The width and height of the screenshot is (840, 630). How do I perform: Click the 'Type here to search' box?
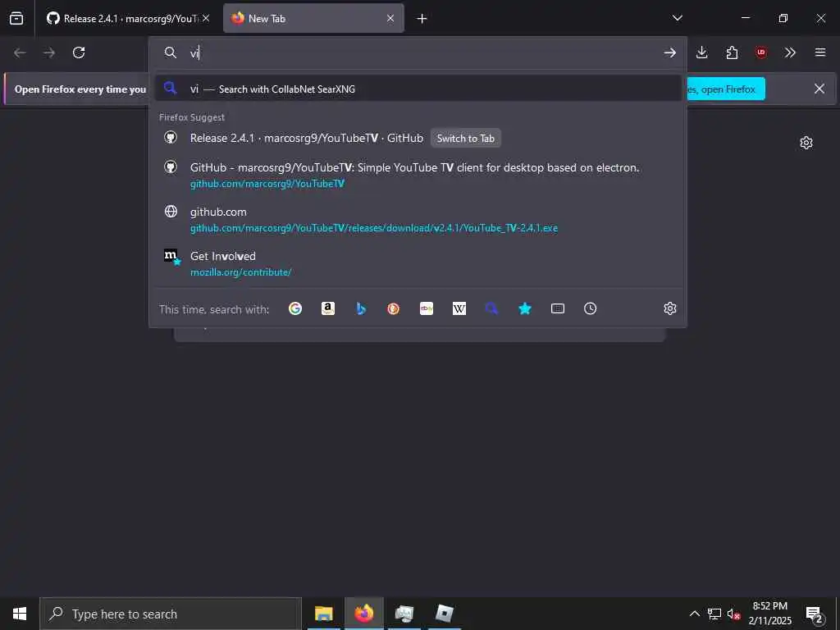[171, 614]
